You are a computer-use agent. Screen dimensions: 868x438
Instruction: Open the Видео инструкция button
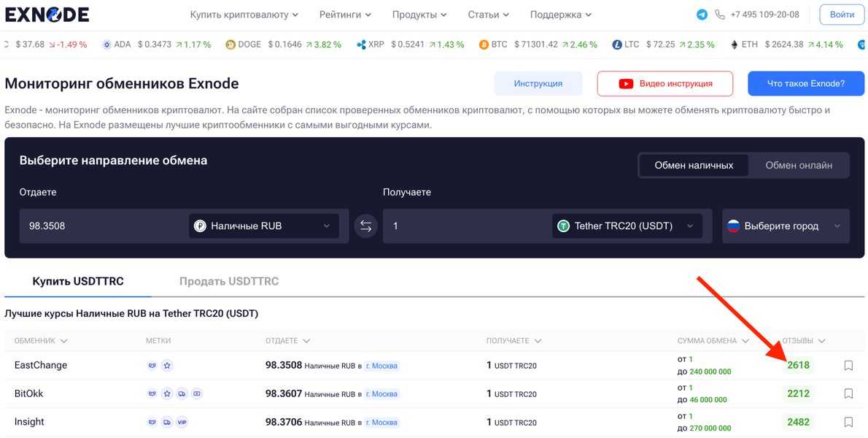[x=664, y=84]
